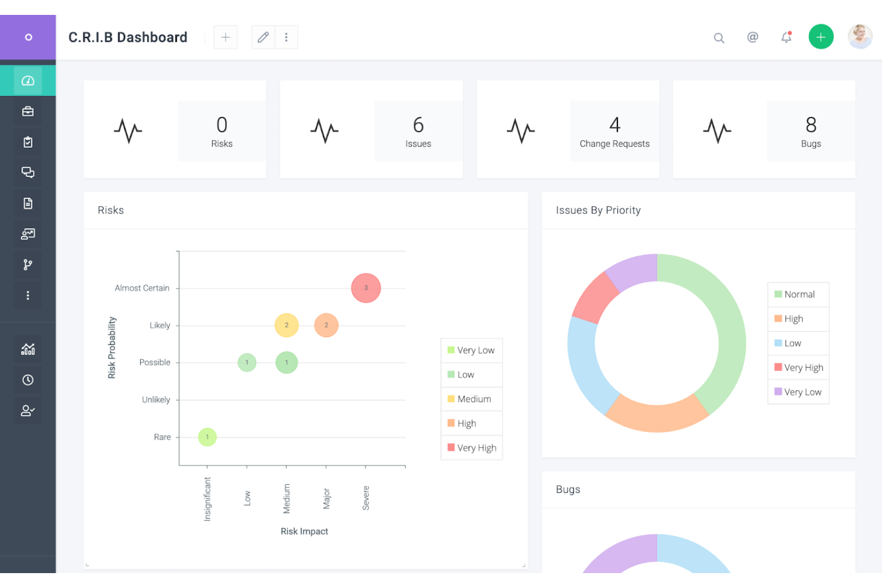The height and width of the screenshot is (588, 882).
Task: Toggle High in the Risks legend
Action: [471, 424]
